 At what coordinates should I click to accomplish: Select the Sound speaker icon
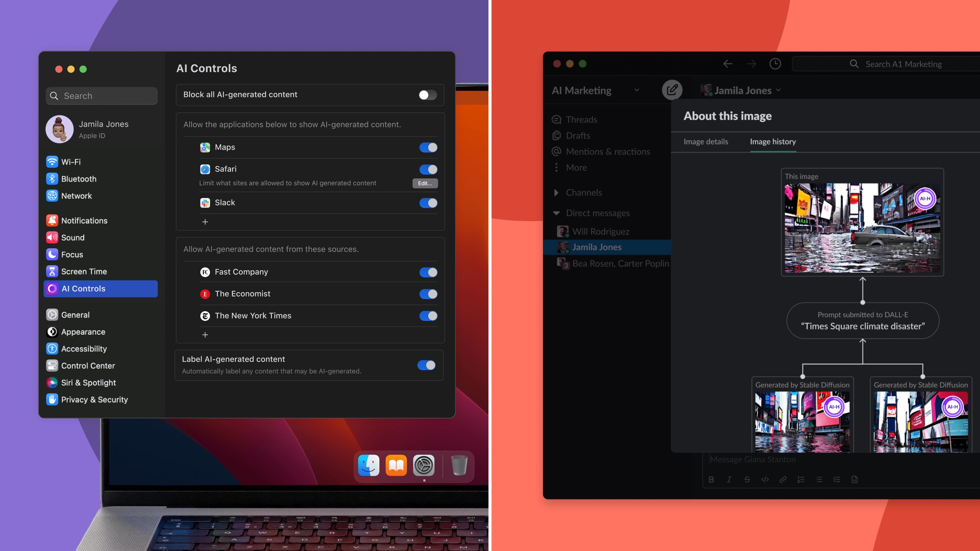[x=52, y=237]
